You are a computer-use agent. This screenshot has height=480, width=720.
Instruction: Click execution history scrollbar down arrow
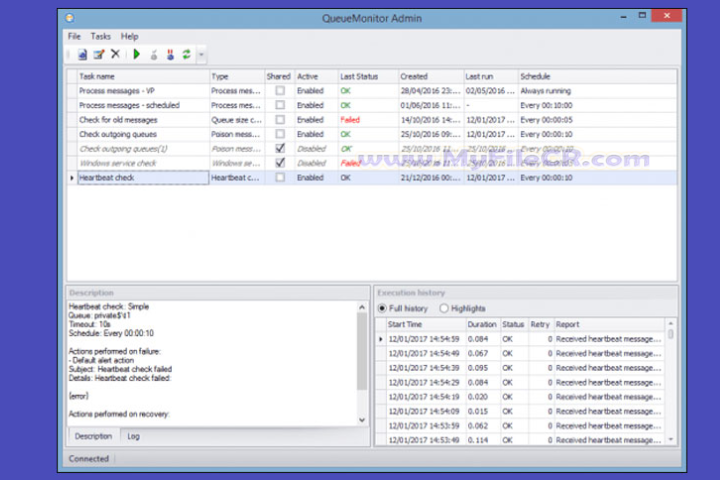pos(670,440)
